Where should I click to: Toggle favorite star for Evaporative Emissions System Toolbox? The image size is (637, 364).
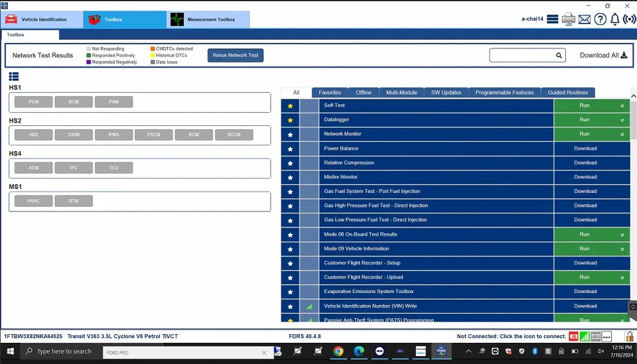click(290, 292)
